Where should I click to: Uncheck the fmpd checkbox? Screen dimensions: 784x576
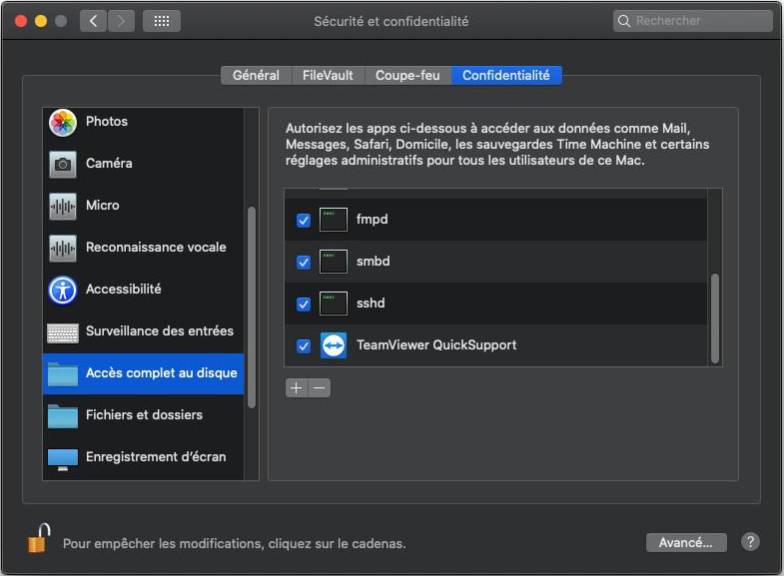tap(303, 220)
